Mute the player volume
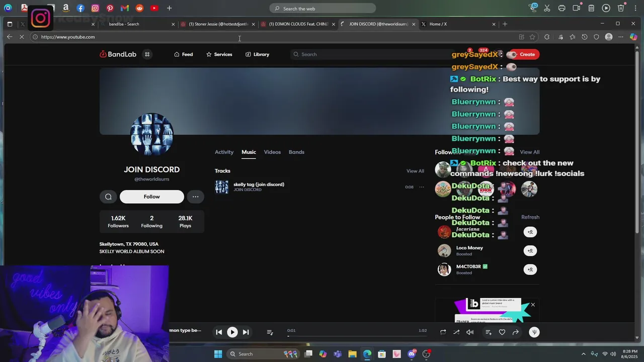This screenshot has height=362, width=644. coord(470,332)
